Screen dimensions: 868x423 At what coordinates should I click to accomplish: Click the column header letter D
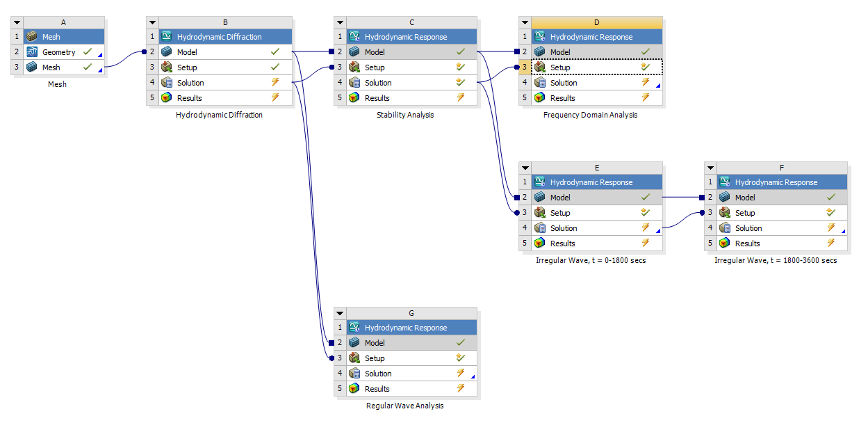597,22
